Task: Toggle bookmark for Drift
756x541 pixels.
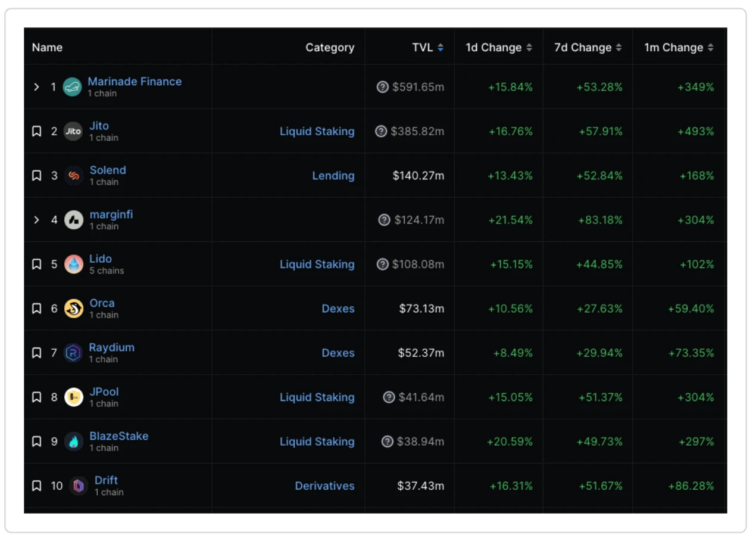Action: click(x=36, y=486)
